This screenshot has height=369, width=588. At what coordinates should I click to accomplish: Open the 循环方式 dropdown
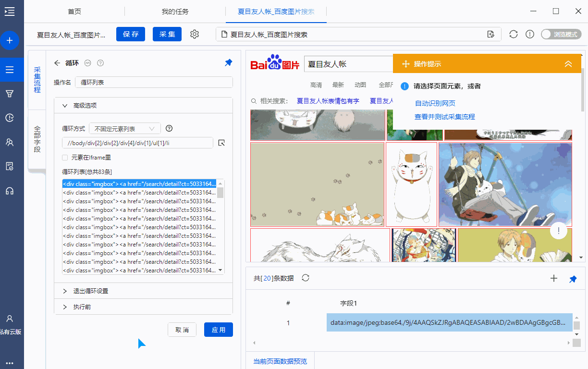click(x=125, y=128)
